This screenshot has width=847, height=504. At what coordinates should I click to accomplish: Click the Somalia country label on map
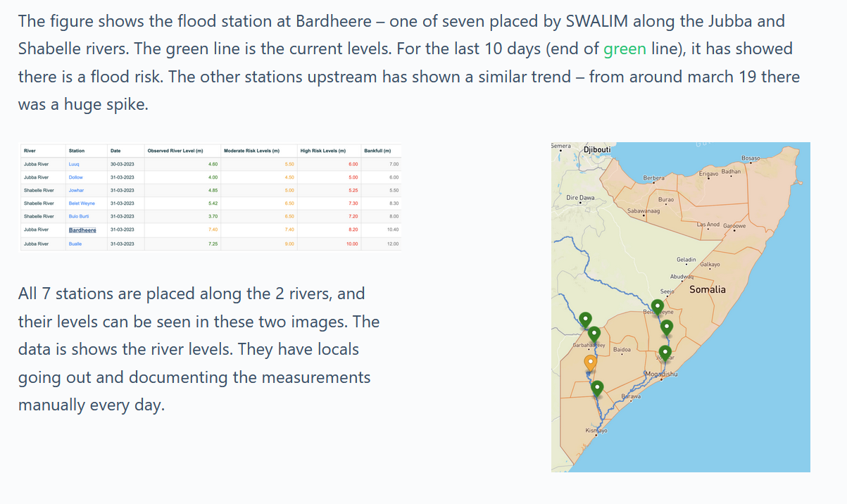tap(707, 289)
